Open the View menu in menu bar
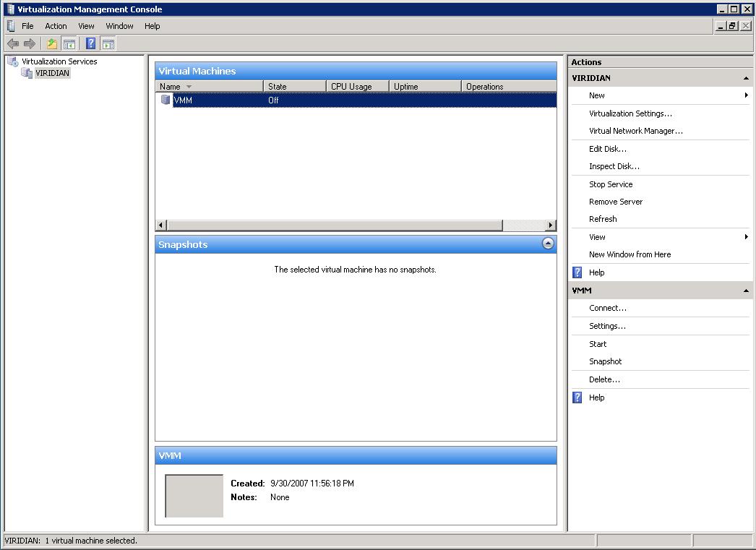Viewport: 756px width, 550px height. point(86,26)
